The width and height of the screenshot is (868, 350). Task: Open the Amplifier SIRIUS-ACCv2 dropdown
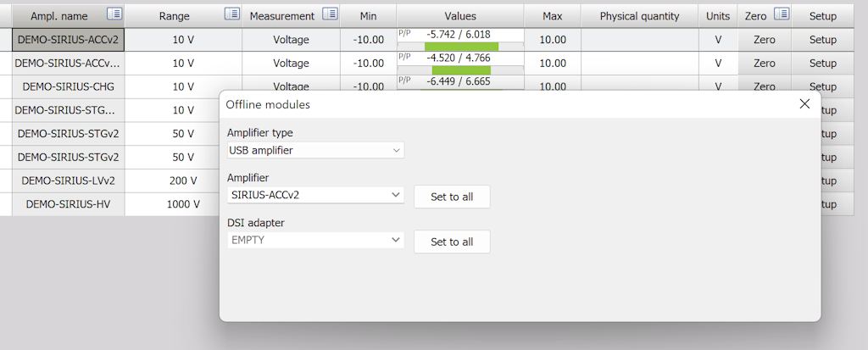(x=315, y=195)
